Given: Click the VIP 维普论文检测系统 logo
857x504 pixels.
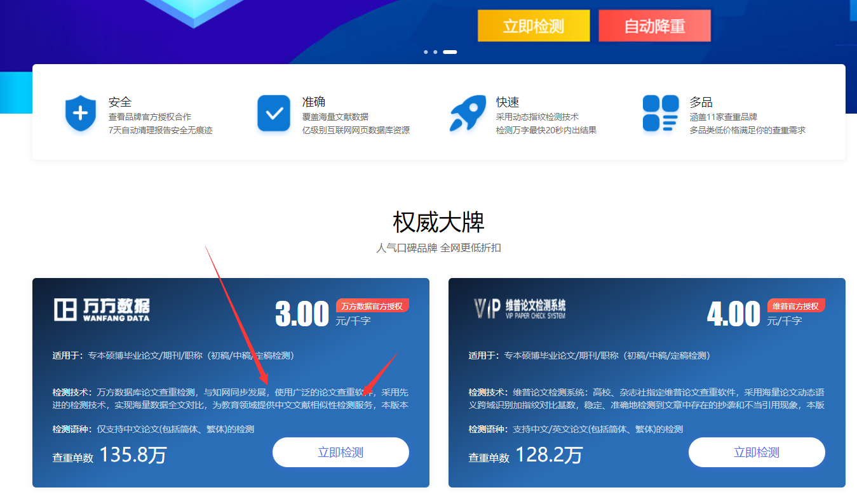Looking at the screenshot, I should click(520, 308).
